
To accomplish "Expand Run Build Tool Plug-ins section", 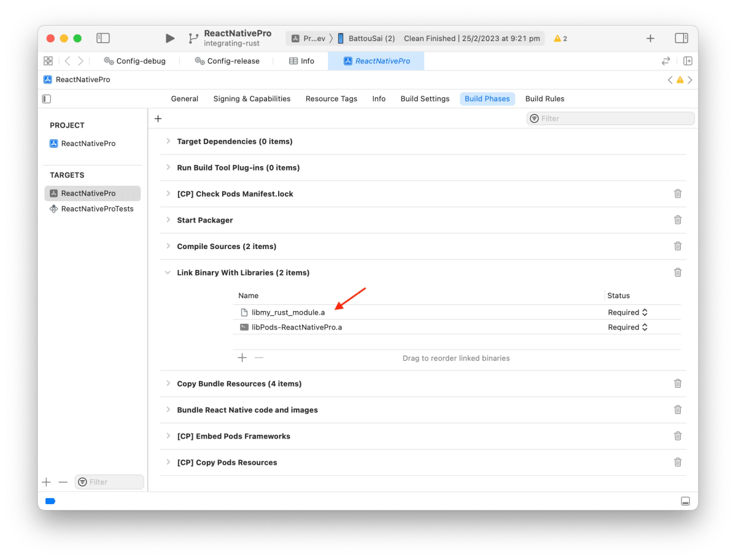I will coord(168,167).
